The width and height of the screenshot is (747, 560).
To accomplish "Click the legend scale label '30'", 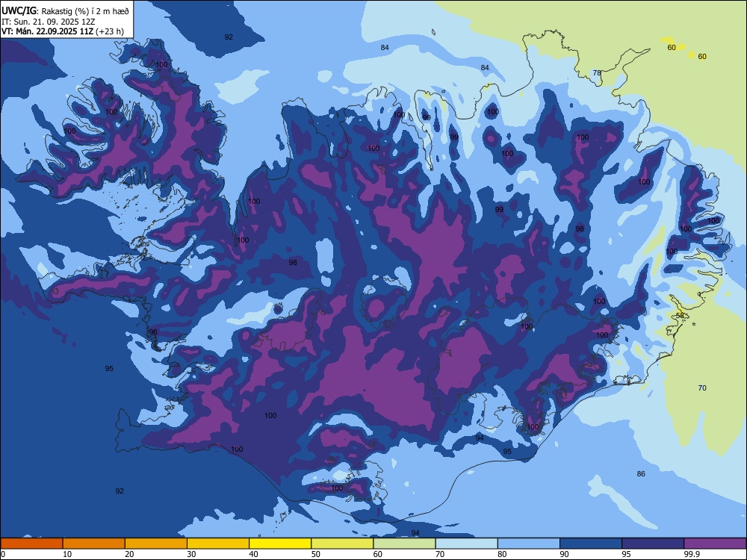I will pos(191,554).
